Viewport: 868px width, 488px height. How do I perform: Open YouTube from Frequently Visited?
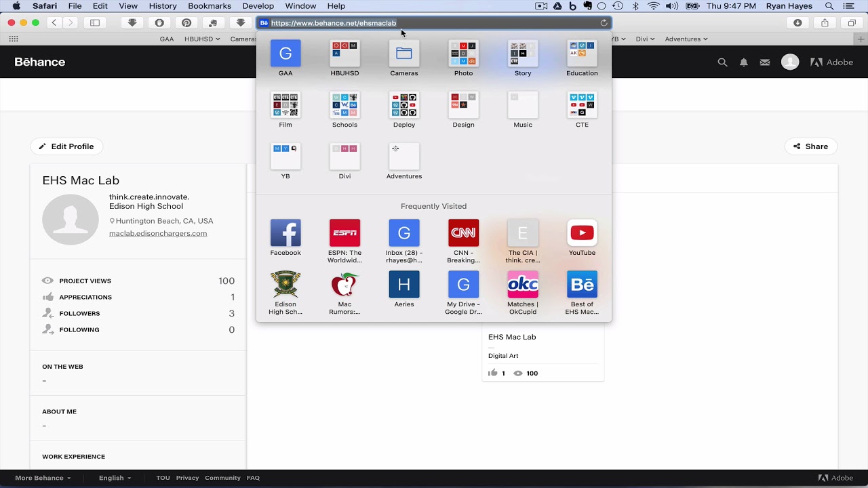click(582, 233)
